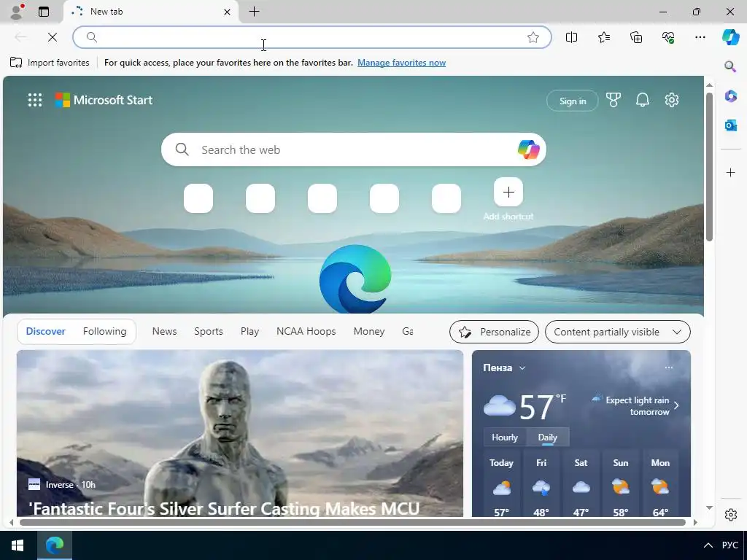747x560 pixels.
Task: Switch weather to Daily view
Action: 547,437
